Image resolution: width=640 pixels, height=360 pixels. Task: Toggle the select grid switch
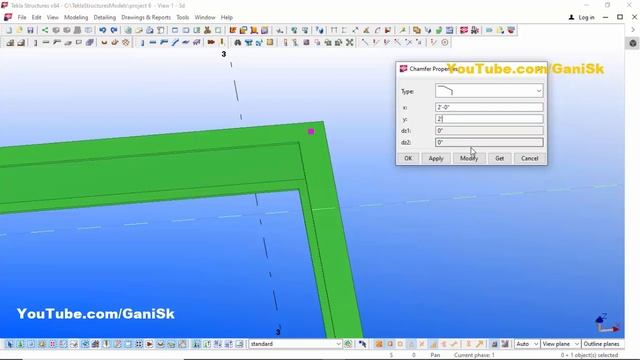(63, 344)
